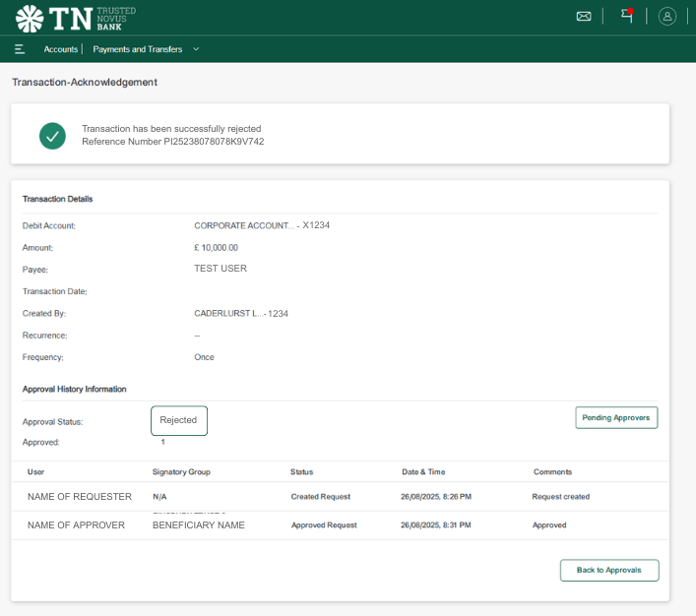The width and height of the screenshot is (696, 616).
Task: Click the transaction reference number text
Action: 172,142
